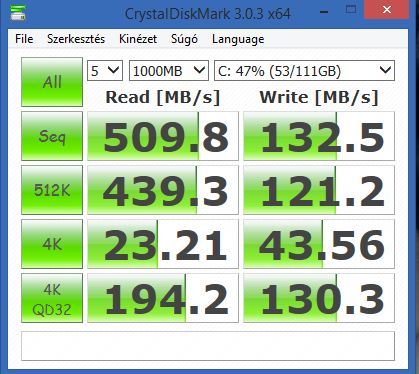
Task: Select the 4K QD32 write result 130.3
Action: 319,298
